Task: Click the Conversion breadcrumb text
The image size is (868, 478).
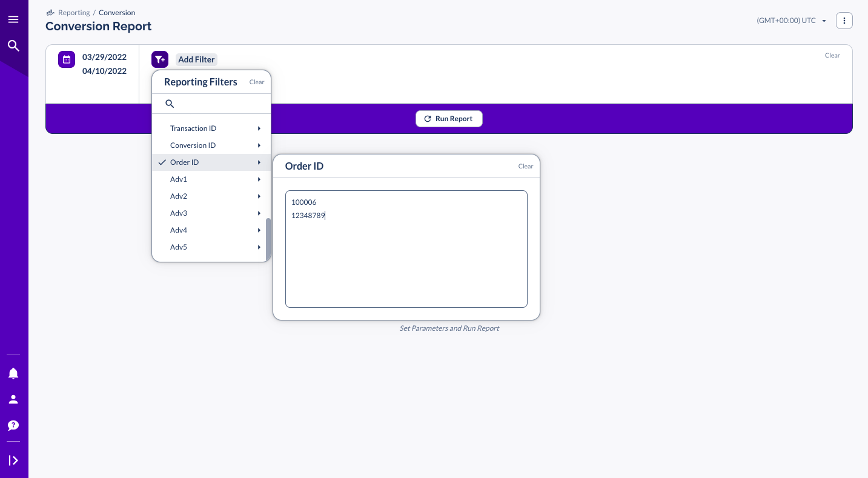Action: pyautogui.click(x=117, y=13)
